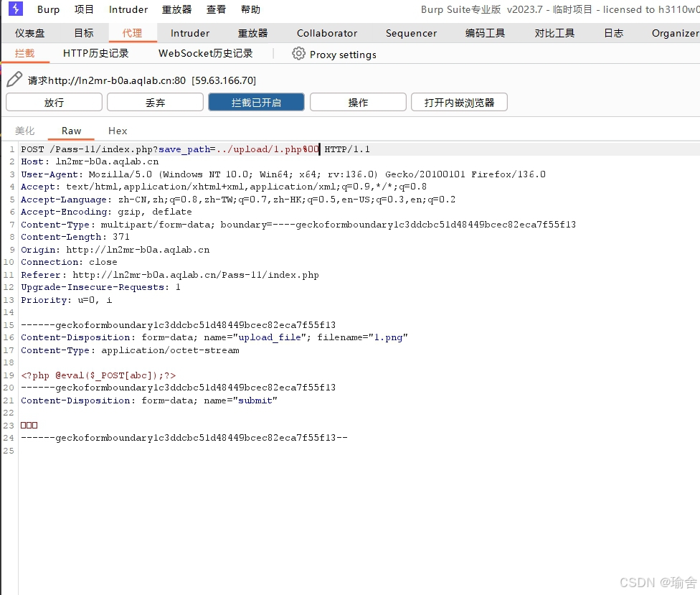The width and height of the screenshot is (700, 595).
Task: Click the PHP eval payload line
Action: click(x=98, y=375)
